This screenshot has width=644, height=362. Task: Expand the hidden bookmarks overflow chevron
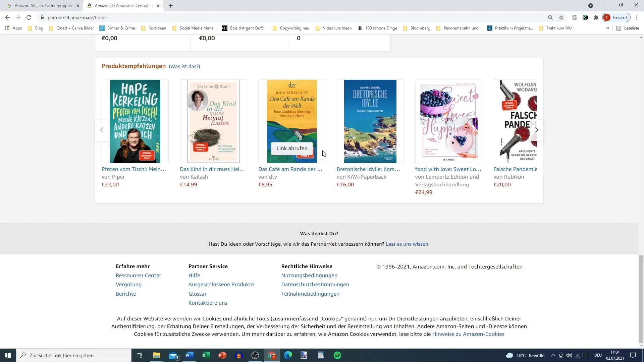tap(608, 28)
